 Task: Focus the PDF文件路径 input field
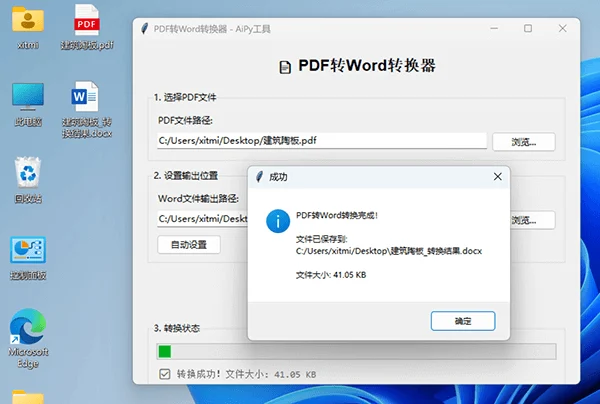point(321,141)
